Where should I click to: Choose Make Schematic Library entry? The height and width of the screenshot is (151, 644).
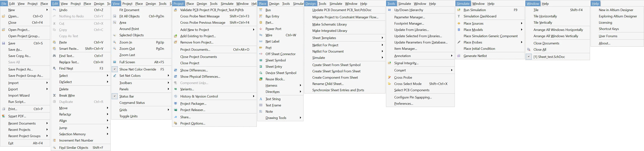pyautogui.click(x=330, y=24)
